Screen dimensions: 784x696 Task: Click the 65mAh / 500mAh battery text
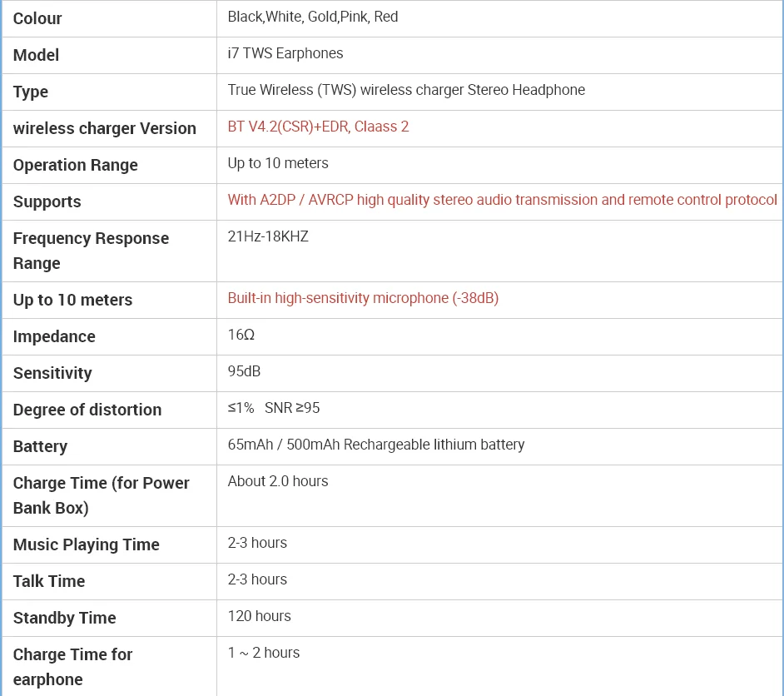[376, 445]
